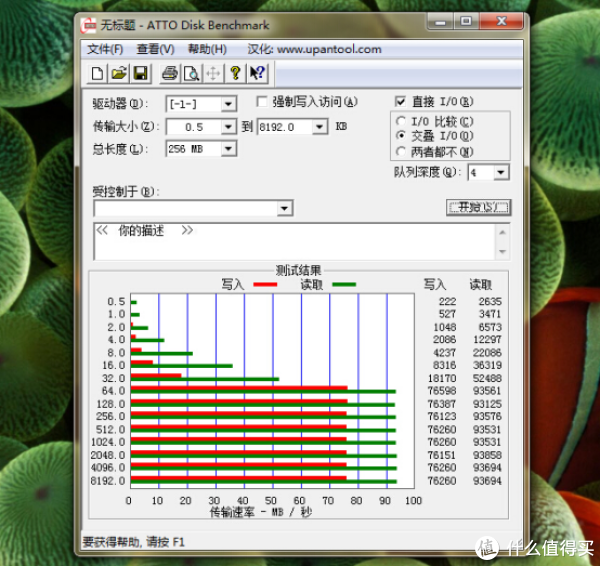The image size is (600, 566).
Task: Click the 测试结果 group title
Action: [x=298, y=271]
